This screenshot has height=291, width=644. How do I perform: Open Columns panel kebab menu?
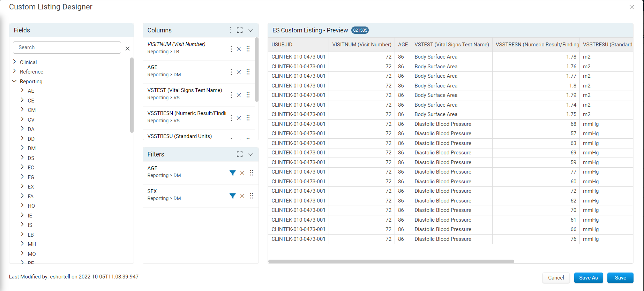pyautogui.click(x=231, y=30)
